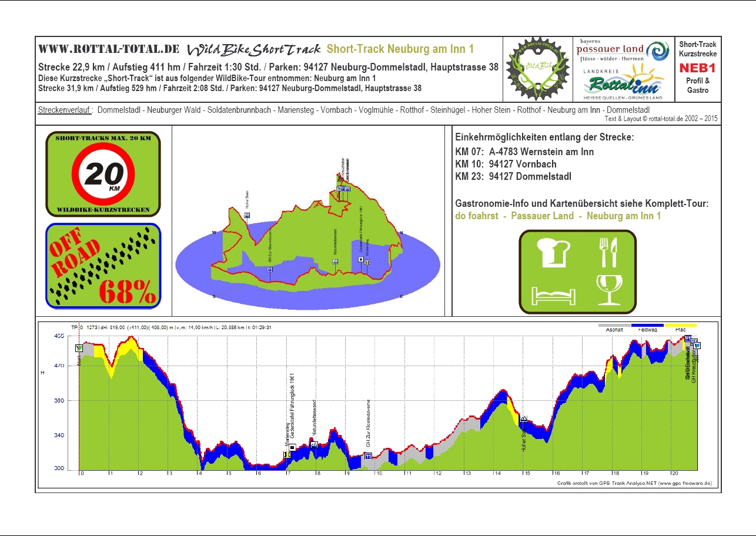Click the Hoher Stein summit marker on profile
Image resolution: width=756 pixels, height=536 pixels.
coord(524,418)
